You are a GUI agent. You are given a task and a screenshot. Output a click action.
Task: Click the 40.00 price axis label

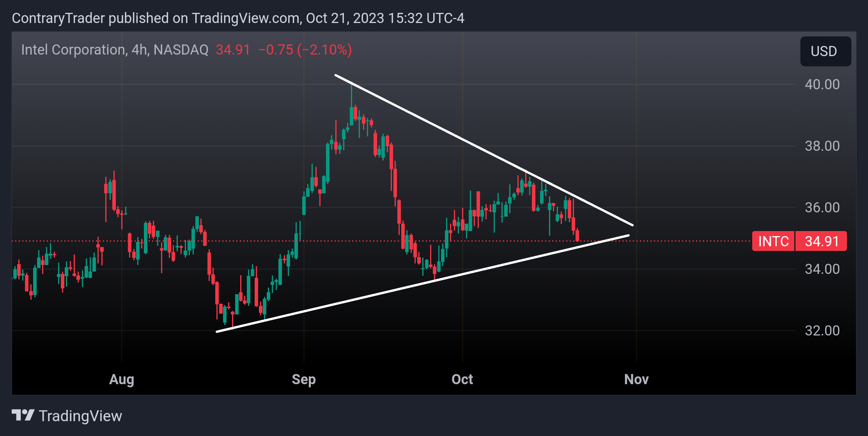pos(822,85)
